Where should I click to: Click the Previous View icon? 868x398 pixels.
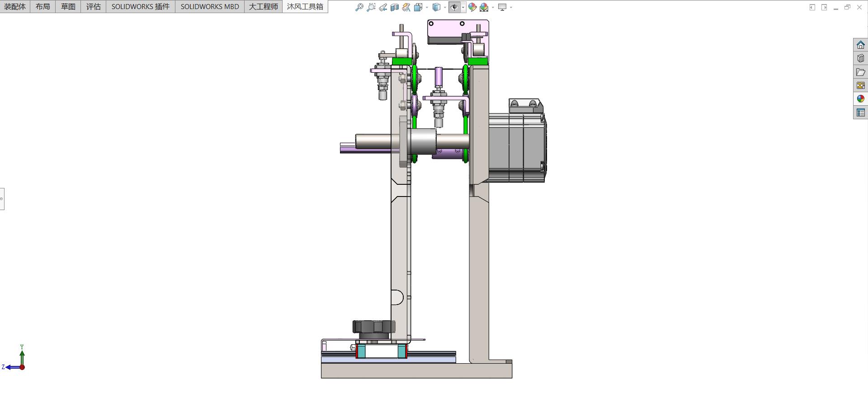click(383, 7)
